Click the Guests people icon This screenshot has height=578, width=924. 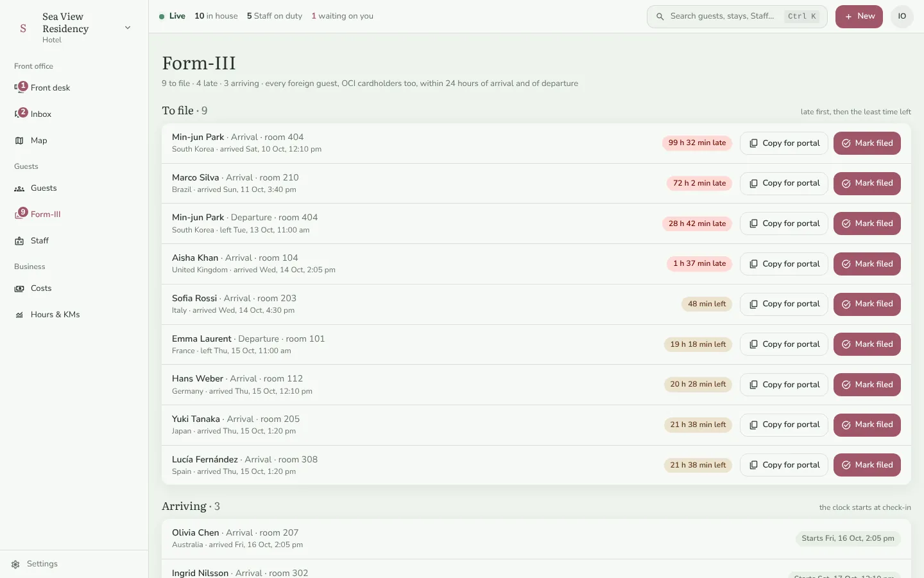19,188
